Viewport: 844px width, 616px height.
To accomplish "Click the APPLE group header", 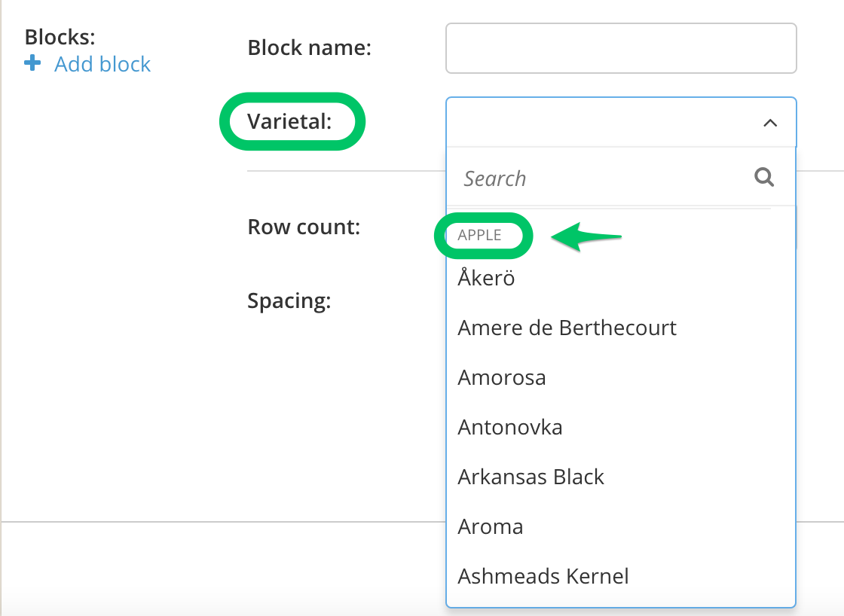I will tap(479, 235).
